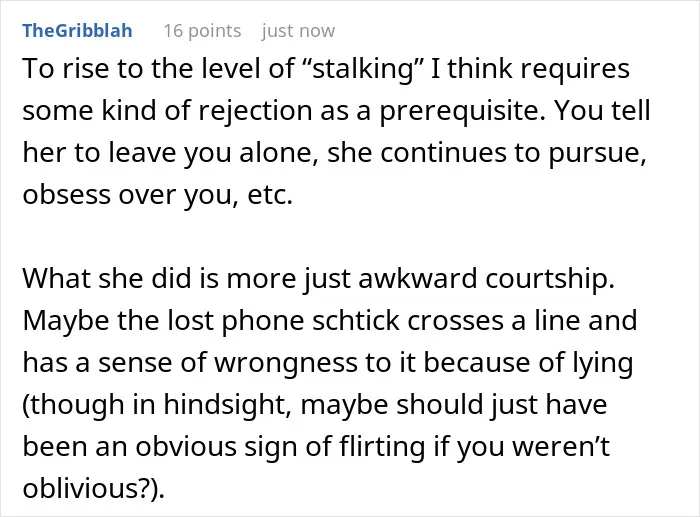
Task: Click the word flirting in the comment
Action: pos(382,446)
